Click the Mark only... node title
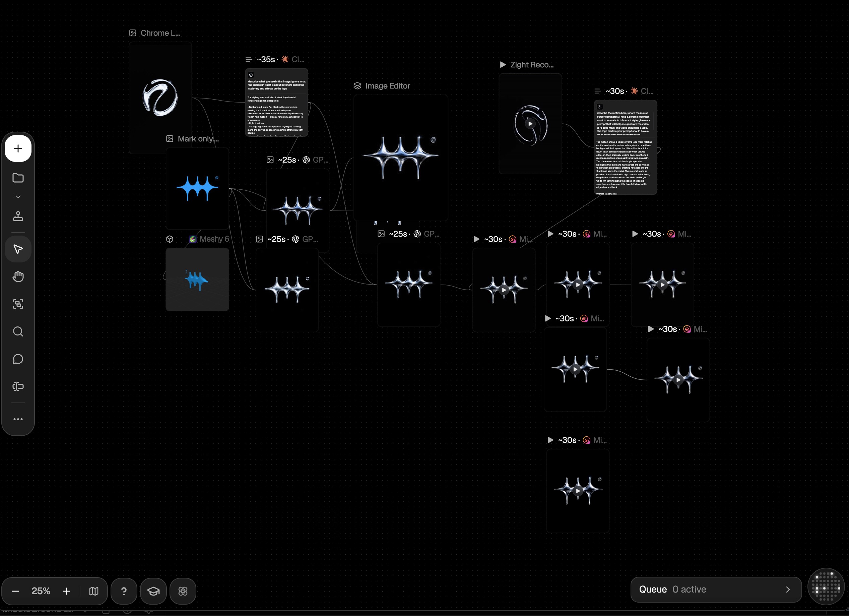Viewport: 849px width, 616px height. click(x=198, y=139)
